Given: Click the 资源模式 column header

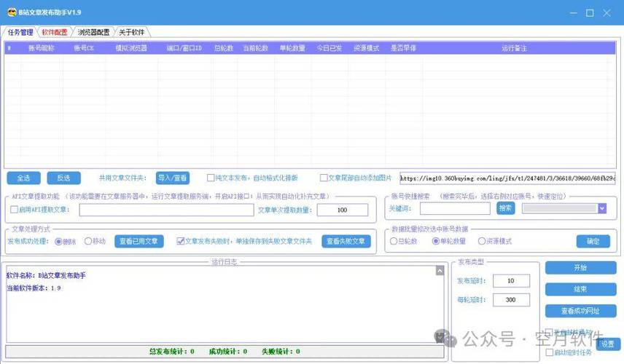Looking at the screenshot, I should pyautogui.click(x=367, y=48).
